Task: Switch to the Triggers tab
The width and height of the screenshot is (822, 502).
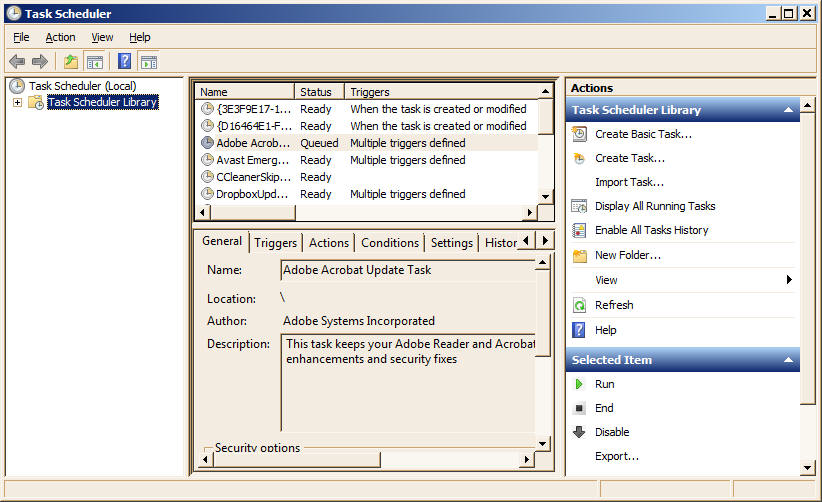Action: pos(275,243)
